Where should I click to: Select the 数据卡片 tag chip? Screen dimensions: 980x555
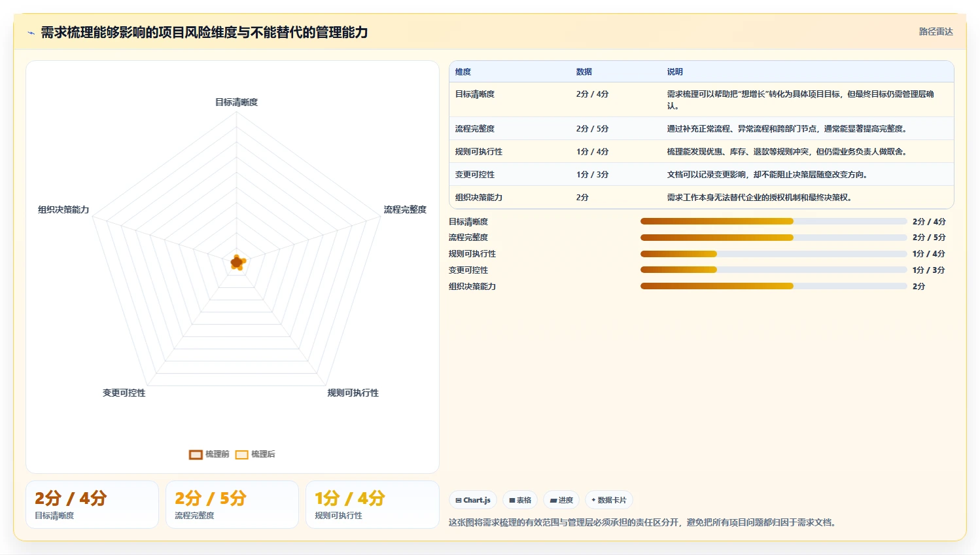click(x=609, y=500)
